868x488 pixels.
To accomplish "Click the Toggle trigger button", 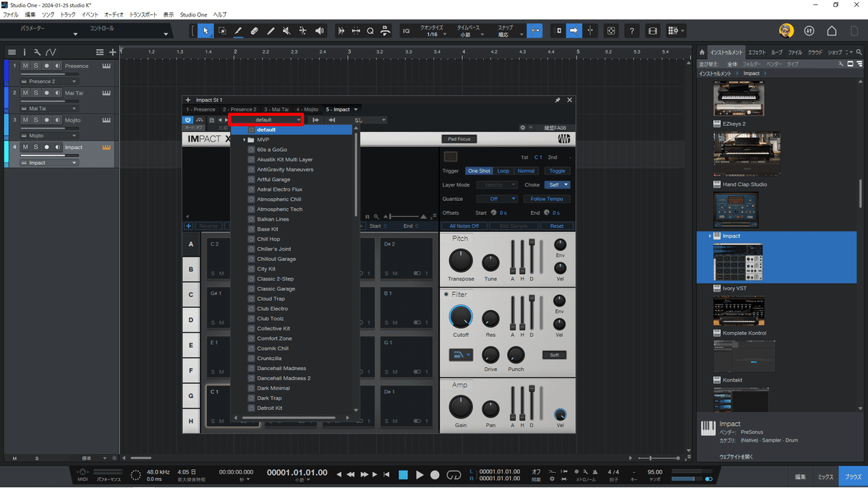I will 557,171.
